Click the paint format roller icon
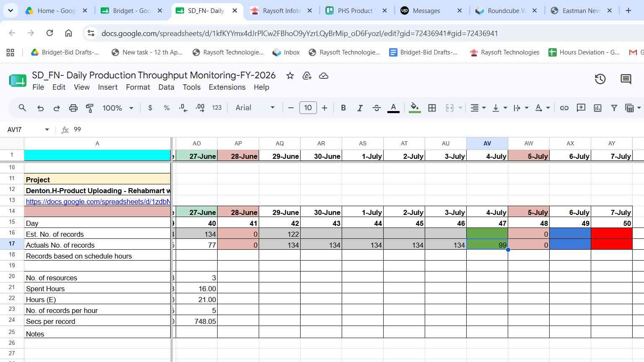Viewport: 644px width, 362px height. 90,108
